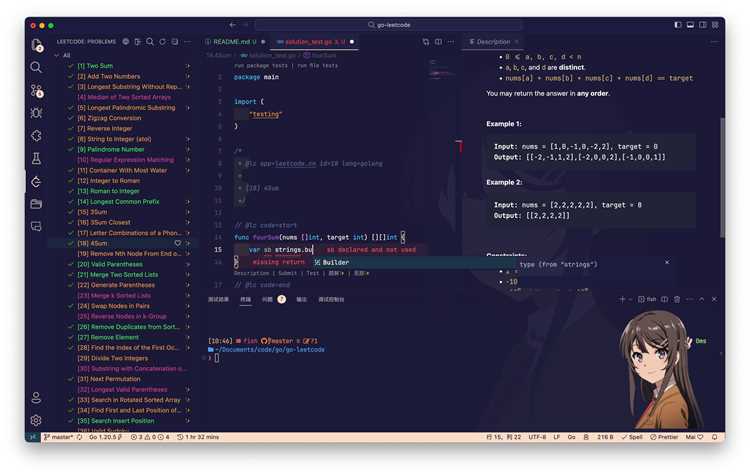Image resolution: width=750 pixels, height=475 pixels.
Task: Select the test results tab in panel
Action: click(x=219, y=299)
